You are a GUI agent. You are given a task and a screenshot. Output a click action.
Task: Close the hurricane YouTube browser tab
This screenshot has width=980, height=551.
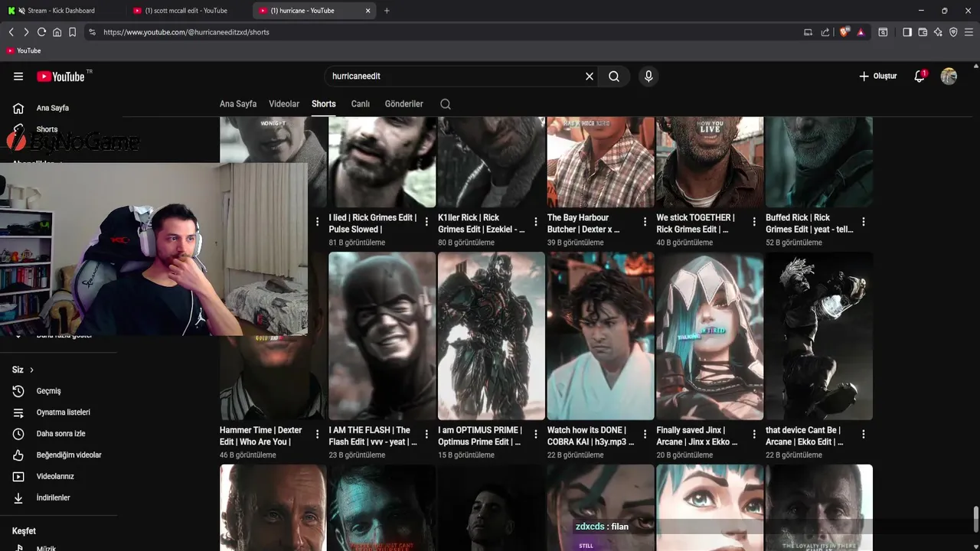[x=368, y=11]
